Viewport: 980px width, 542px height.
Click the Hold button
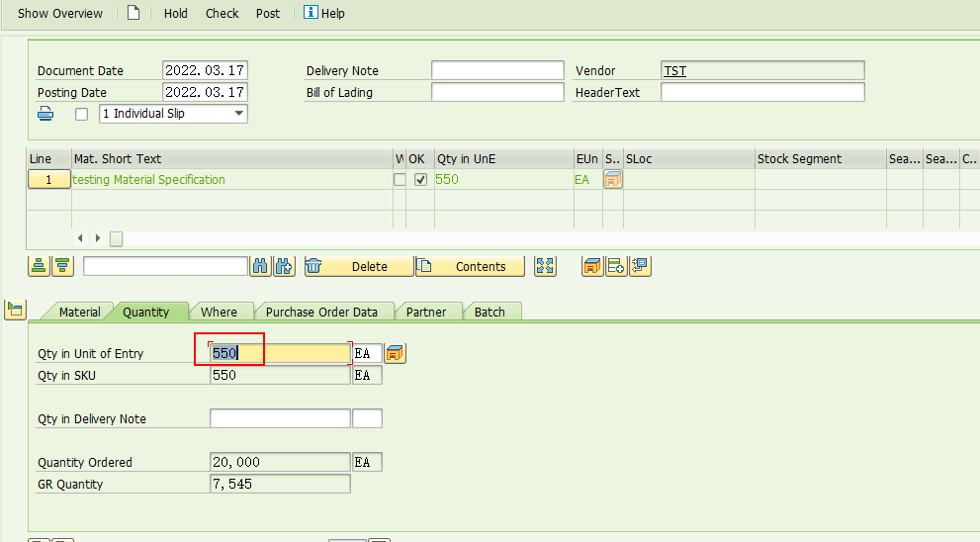coord(176,13)
